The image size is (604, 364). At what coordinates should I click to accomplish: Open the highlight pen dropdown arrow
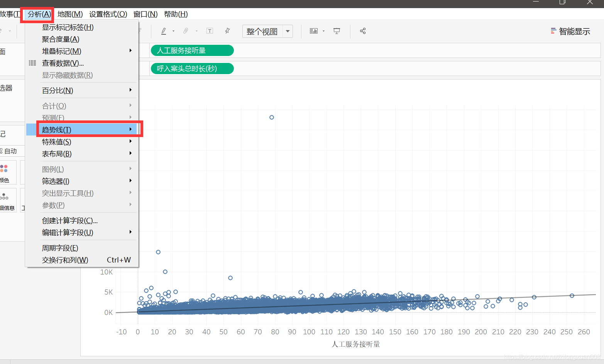[173, 31]
